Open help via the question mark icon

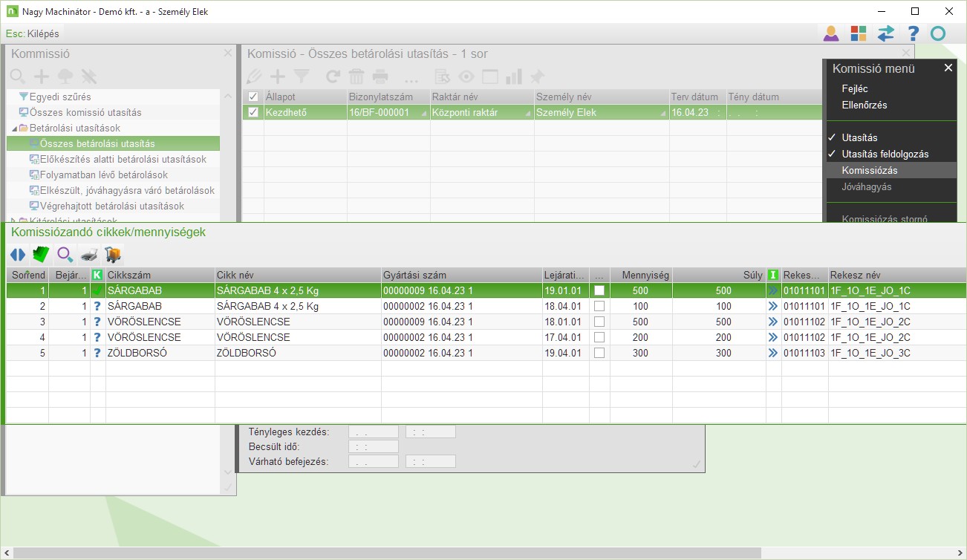[x=914, y=33]
